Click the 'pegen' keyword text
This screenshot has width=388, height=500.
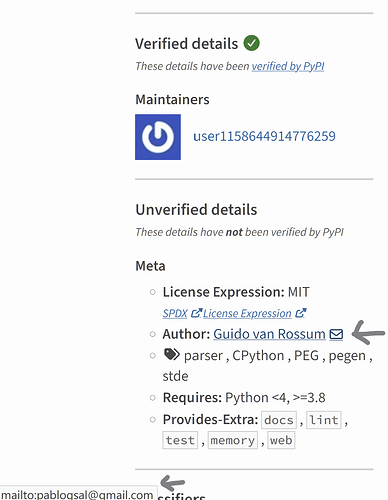tap(347, 356)
